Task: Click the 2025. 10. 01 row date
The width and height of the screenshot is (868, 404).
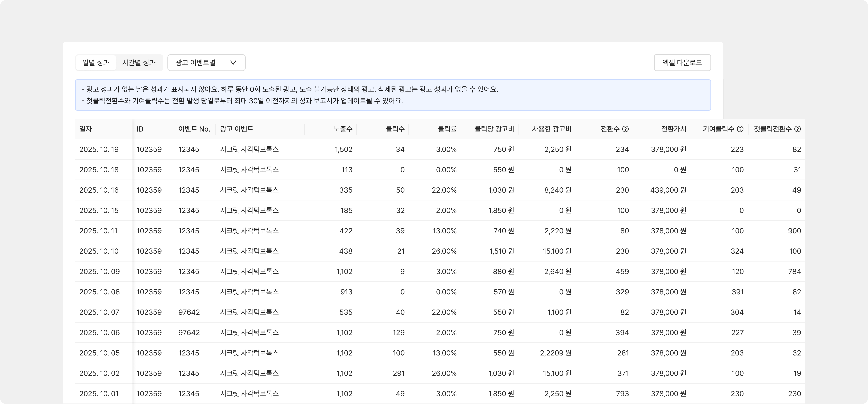Action: [x=99, y=394]
